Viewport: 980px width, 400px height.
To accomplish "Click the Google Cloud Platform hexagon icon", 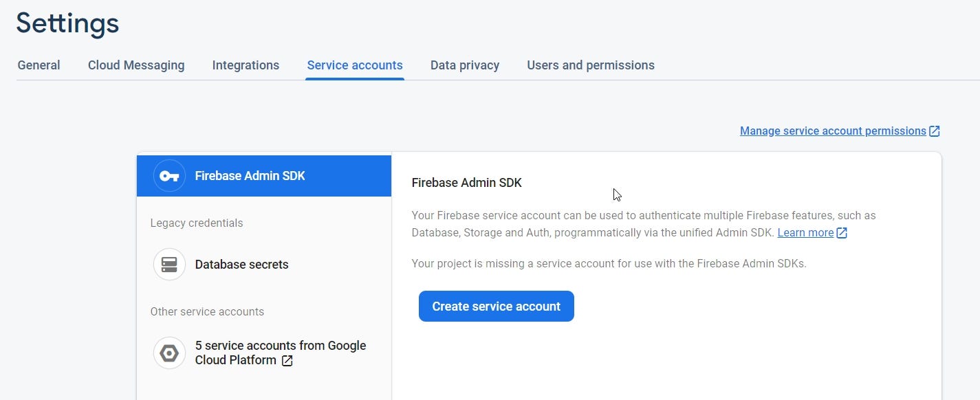I will [x=169, y=353].
